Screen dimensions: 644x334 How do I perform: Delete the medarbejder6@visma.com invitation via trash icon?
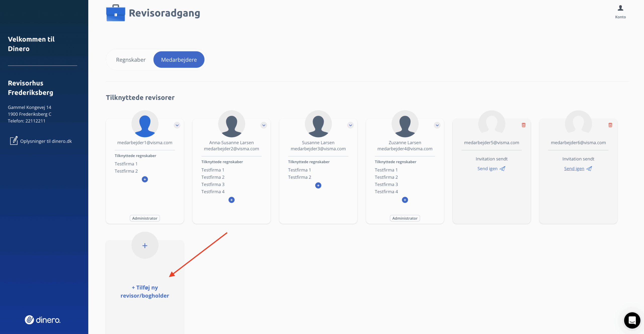click(x=610, y=125)
